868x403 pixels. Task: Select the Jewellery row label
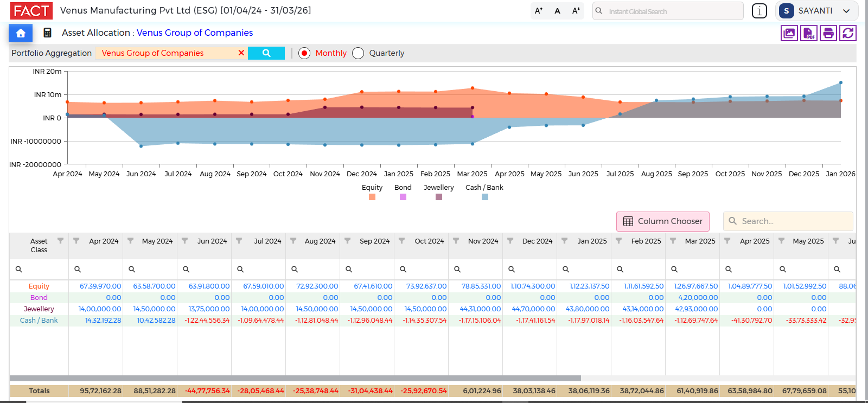click(x=39, y=309)
